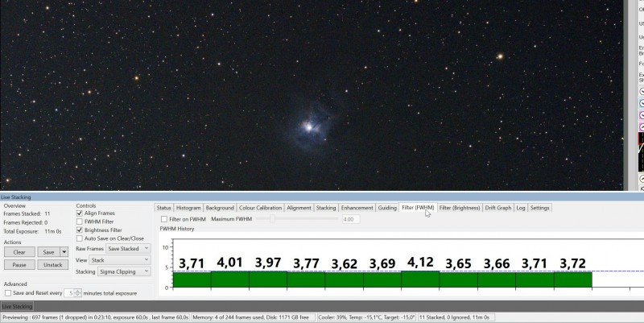Disable the Brightness Filter checkbox
The image size is (644, 323).
79,230
